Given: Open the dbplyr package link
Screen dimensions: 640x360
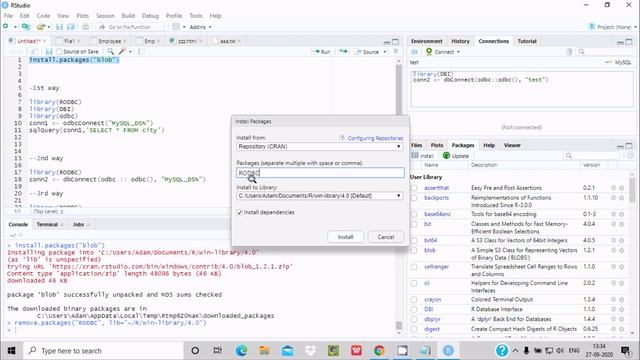Looking at the screenshot, I should (x=432, y=319).
